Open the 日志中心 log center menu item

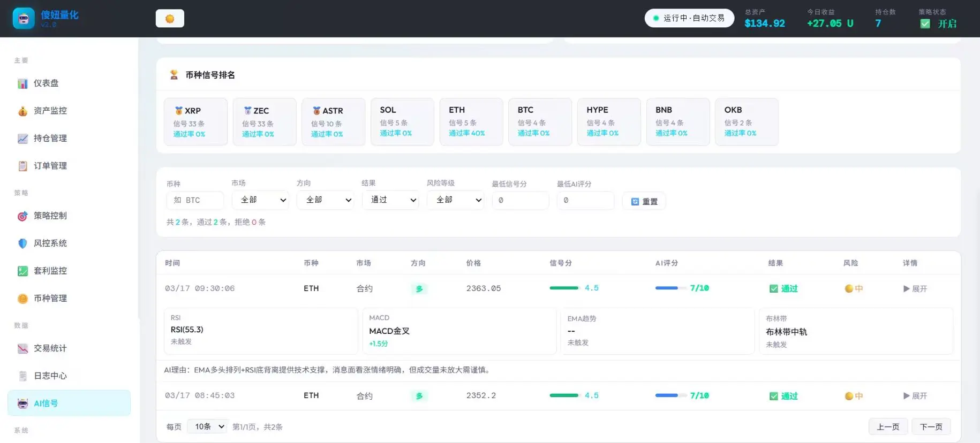coord(50,376)
